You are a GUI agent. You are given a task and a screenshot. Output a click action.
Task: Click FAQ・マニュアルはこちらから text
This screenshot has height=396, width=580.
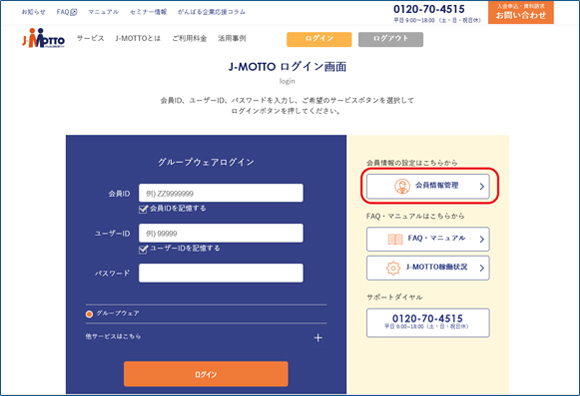(x=415, y=216)
